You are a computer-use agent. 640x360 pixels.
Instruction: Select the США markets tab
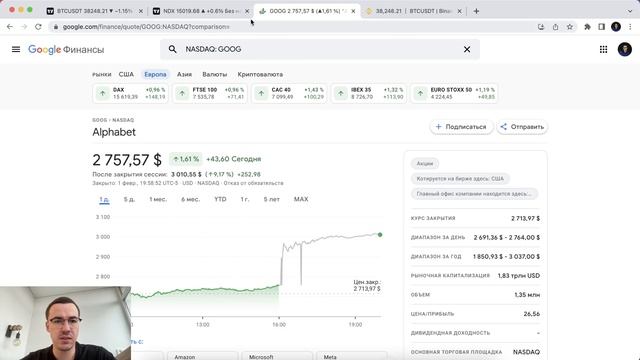coord(126,74)
